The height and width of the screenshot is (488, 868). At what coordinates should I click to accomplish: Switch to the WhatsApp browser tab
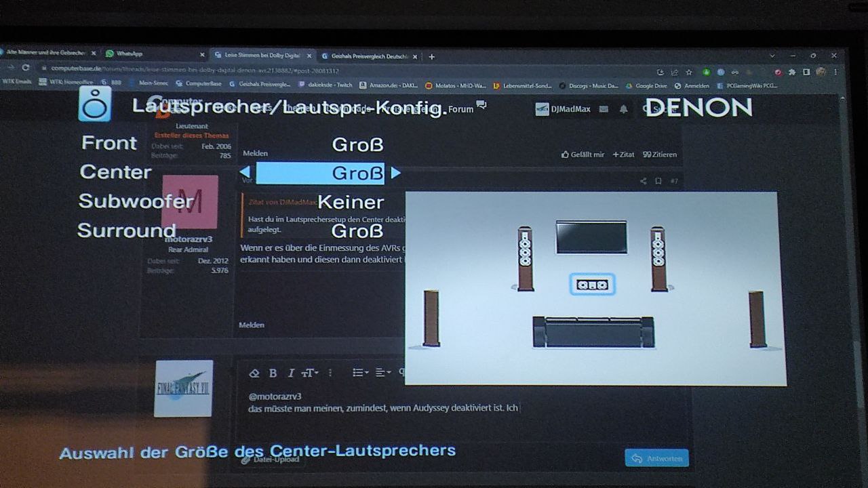tap(155, 54)
